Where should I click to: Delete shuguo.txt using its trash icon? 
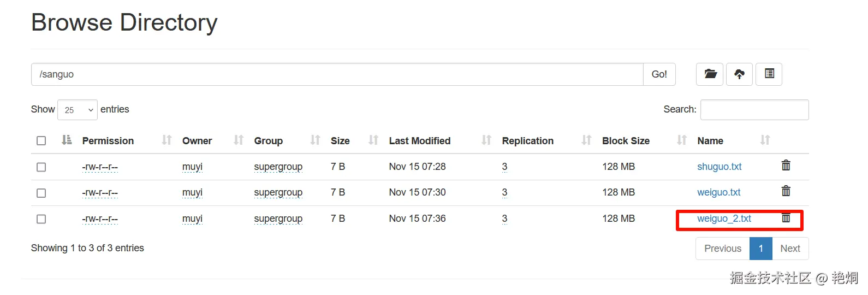[786, 166]
